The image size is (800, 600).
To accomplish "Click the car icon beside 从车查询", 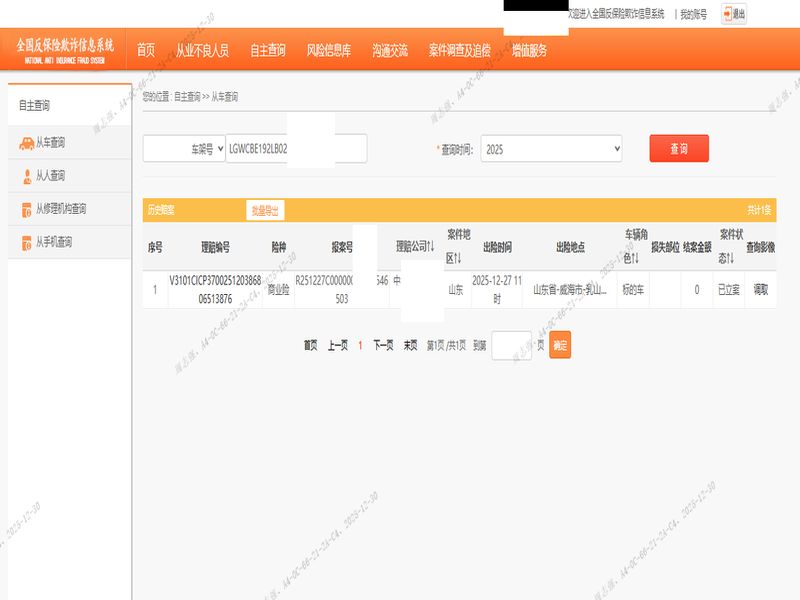I will coord(25,143).
